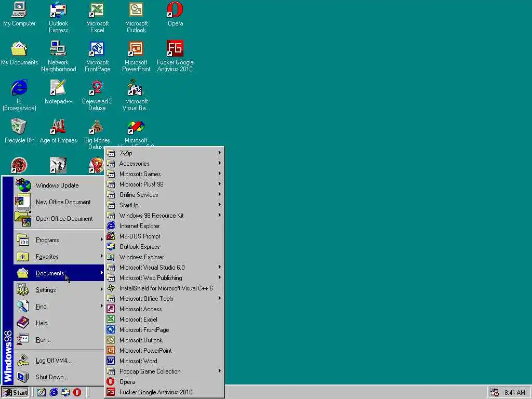Open Outlook Express desktop shortcut

[x=58, y=17]
